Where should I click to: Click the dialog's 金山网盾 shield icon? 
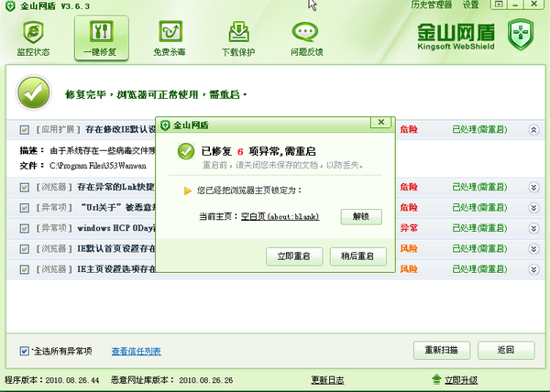click(165, 125)
